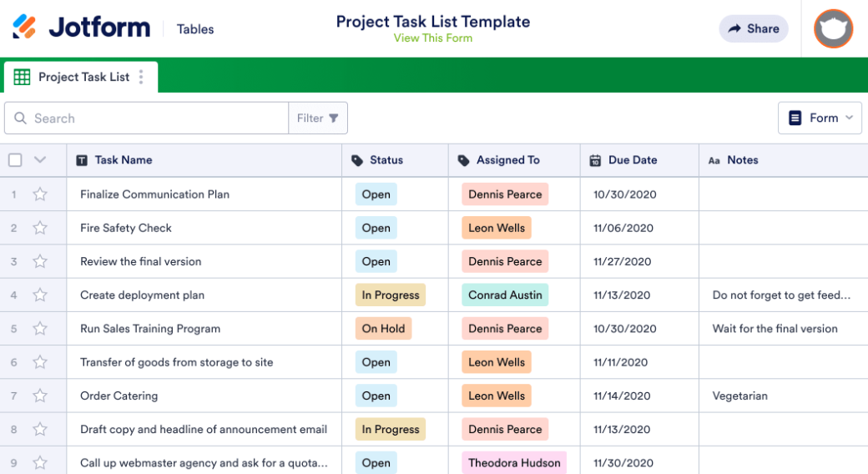
Task: Toggle the select all rows checkbox
Action: 15,160
